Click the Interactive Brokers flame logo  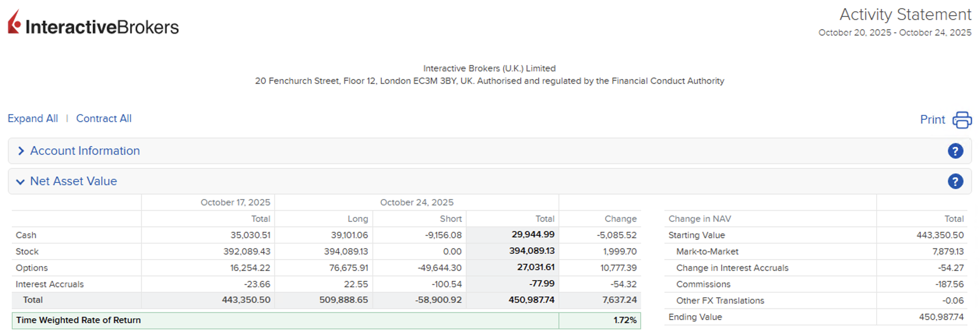(x=14, y=23)
